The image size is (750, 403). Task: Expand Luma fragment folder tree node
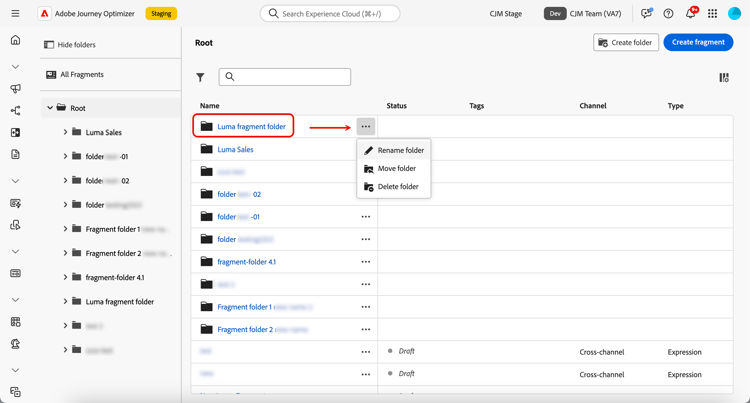tap(65, 301)
